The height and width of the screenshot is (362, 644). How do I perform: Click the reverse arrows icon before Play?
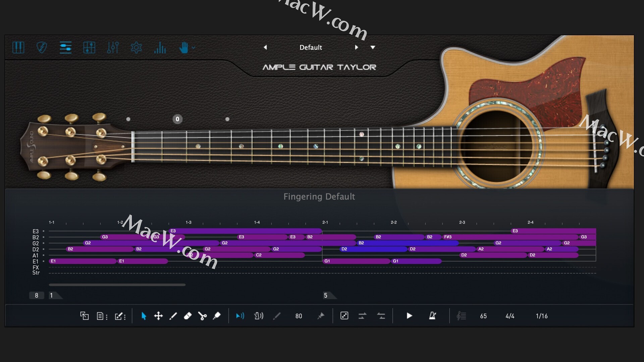(381, 316)
